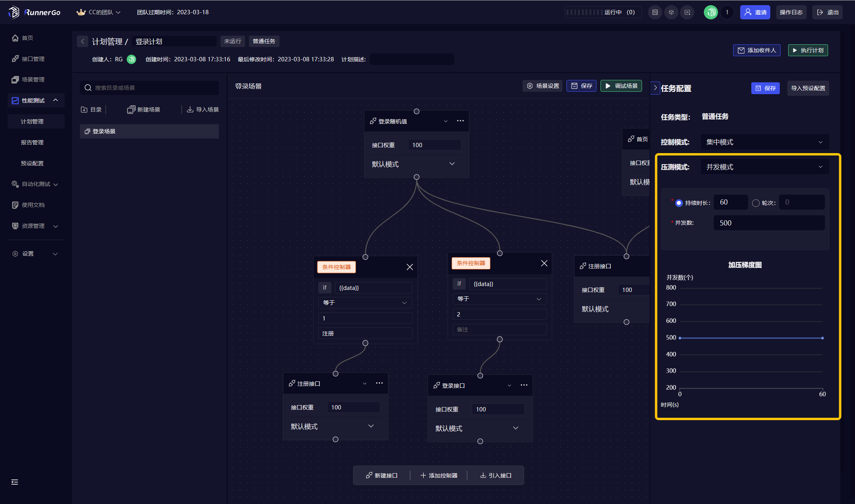Image resolution: width=855 pixels, height=504 pixels.
Task: Open 默认模式 dropdown on 登录接口 node
Action: (x=478, y=428)
